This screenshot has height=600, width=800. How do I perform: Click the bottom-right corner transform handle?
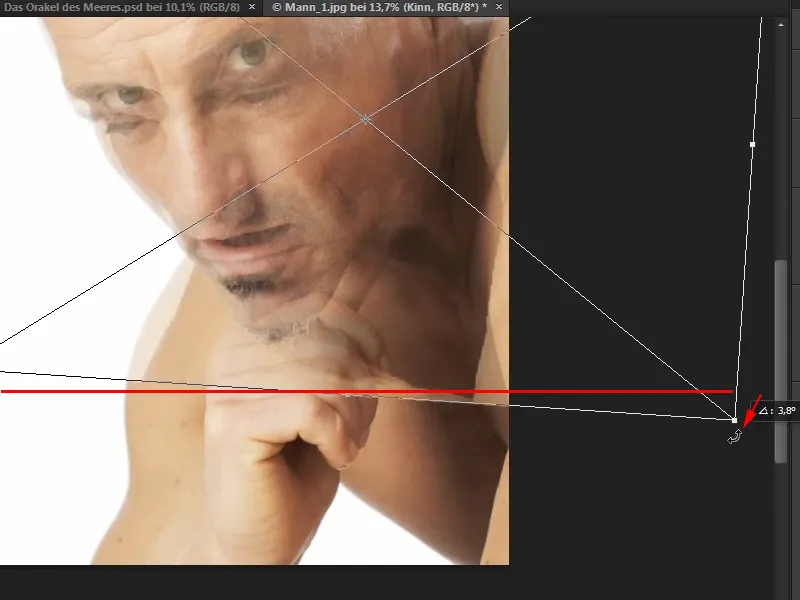click(735, 420)
